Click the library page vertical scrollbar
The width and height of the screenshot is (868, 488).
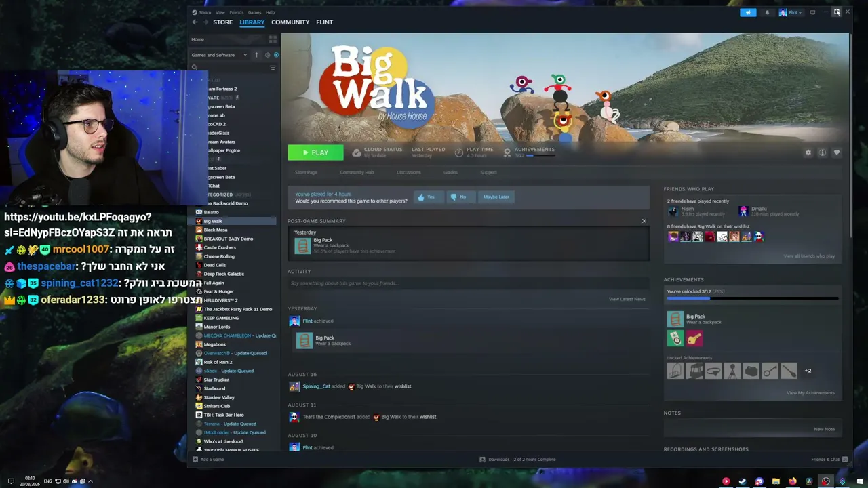[851, 136]
